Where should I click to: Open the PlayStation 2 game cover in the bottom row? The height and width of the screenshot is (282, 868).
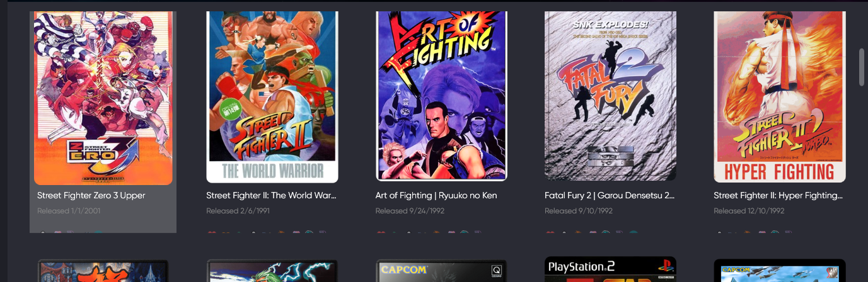[610, 269]
